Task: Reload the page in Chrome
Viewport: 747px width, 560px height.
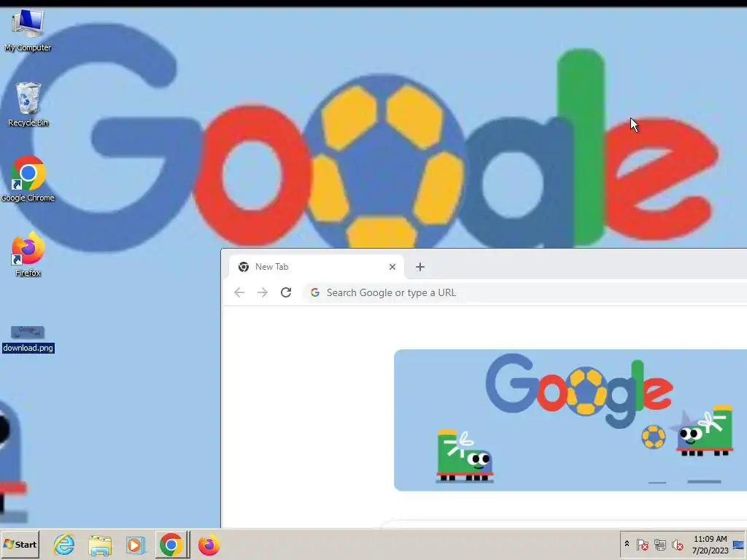Action: pyautogui.click(x=286, y=292)
